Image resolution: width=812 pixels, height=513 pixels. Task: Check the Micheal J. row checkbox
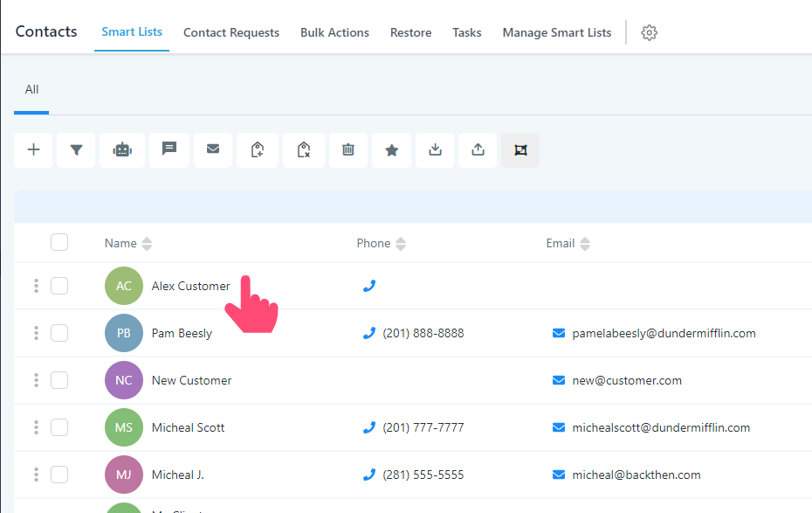point(59,475)
